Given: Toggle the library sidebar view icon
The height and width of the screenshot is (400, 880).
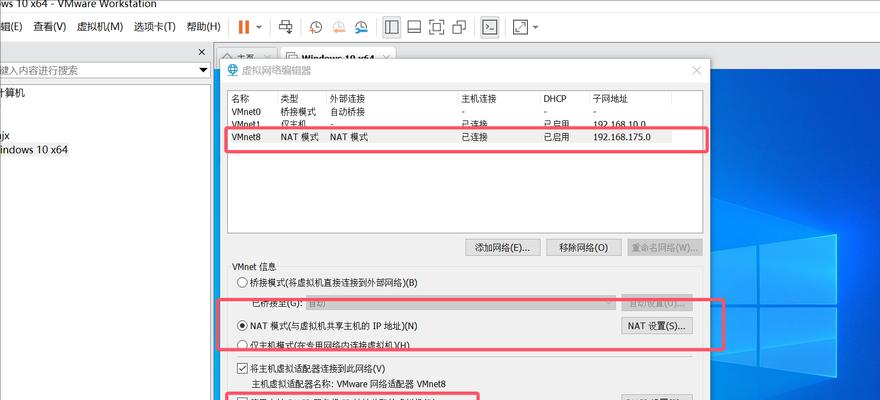Looking at the screenshot, I should 392,27.
